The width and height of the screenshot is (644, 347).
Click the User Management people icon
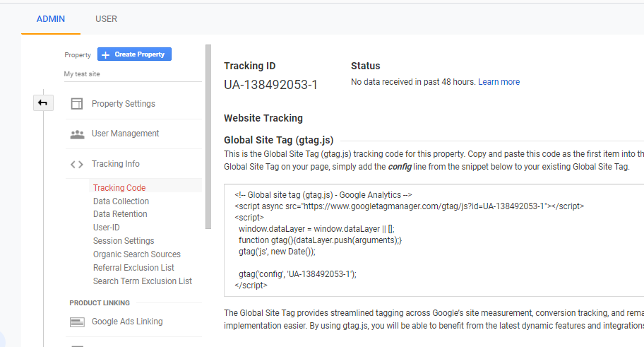[77, 134]
